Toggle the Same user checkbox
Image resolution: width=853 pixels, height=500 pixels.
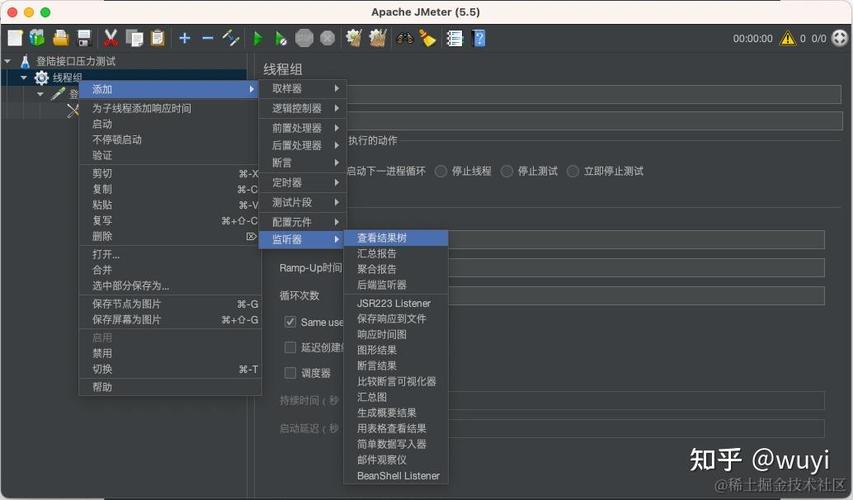coord(290,322)
